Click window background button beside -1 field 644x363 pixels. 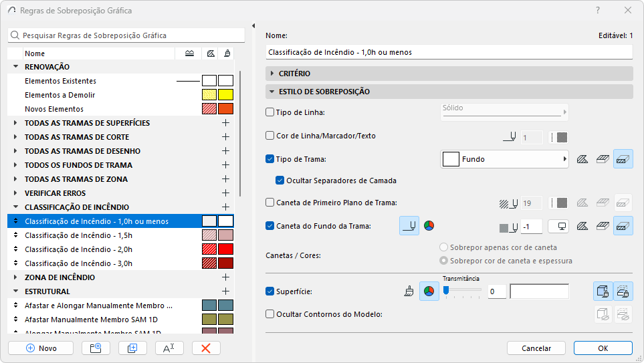click(558, 226)
